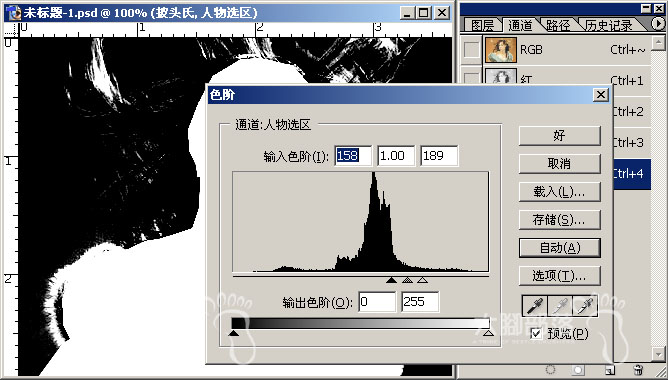Image resolution: width=668 pixels, height=380 pixels.
Task: Click the 好 OK button
Action: tap(559, 136)
